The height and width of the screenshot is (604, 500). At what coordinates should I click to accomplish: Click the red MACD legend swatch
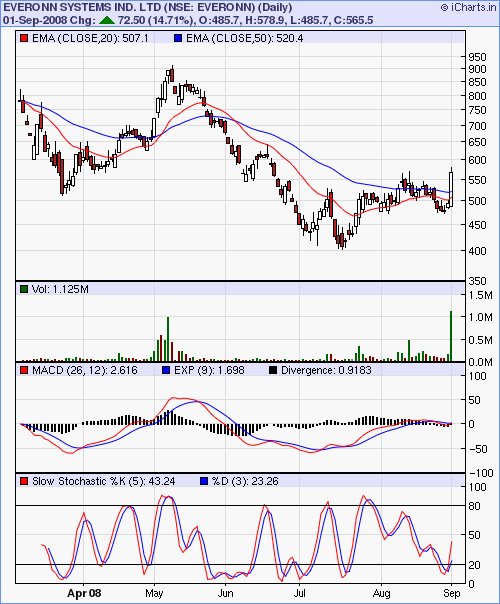(24, 370)
